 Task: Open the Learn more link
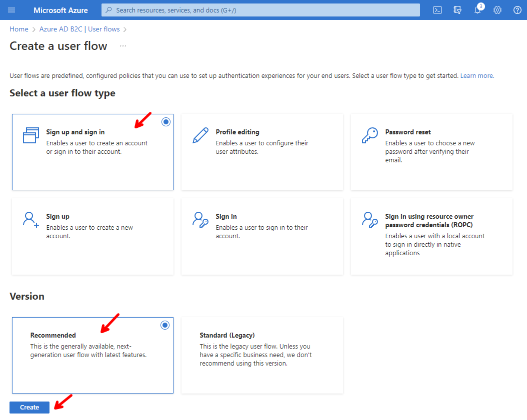[477, 76]
